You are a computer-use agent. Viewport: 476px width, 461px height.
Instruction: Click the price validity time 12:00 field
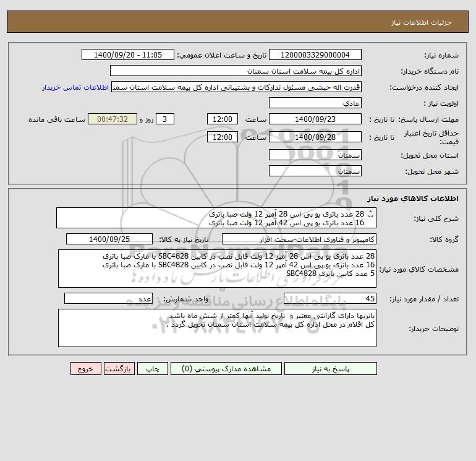(223, 137)
